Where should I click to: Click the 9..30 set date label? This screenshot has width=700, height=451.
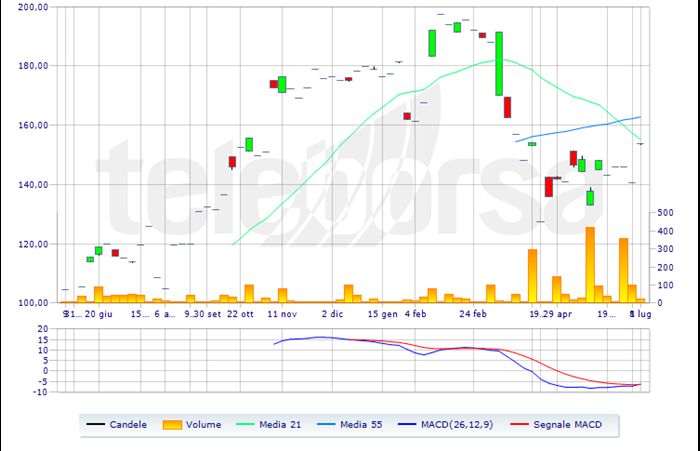(203, 314)
